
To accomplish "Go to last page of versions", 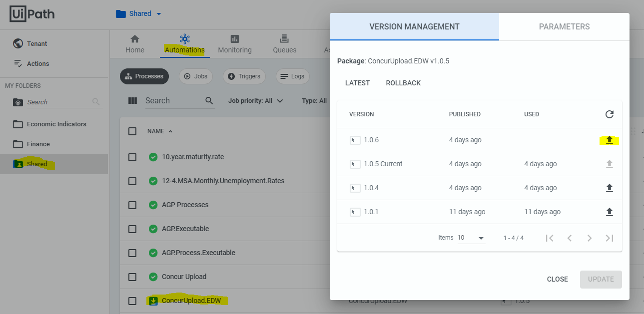I will (610, 238).
